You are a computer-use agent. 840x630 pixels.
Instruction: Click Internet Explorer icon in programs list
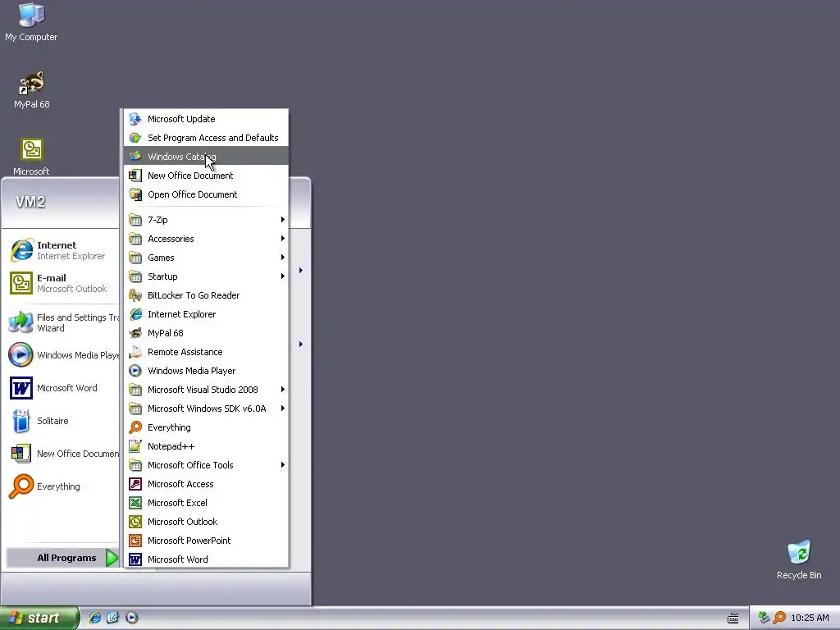135,314
